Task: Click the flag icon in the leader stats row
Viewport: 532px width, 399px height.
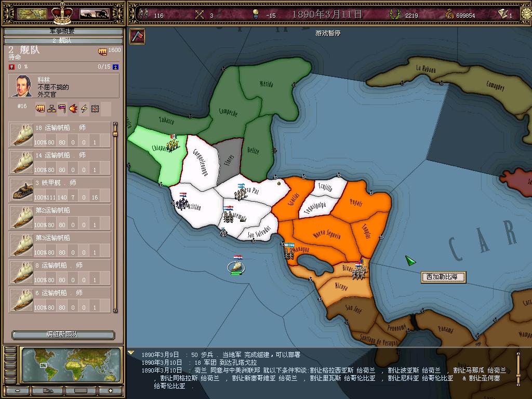Action: [62, 108]
